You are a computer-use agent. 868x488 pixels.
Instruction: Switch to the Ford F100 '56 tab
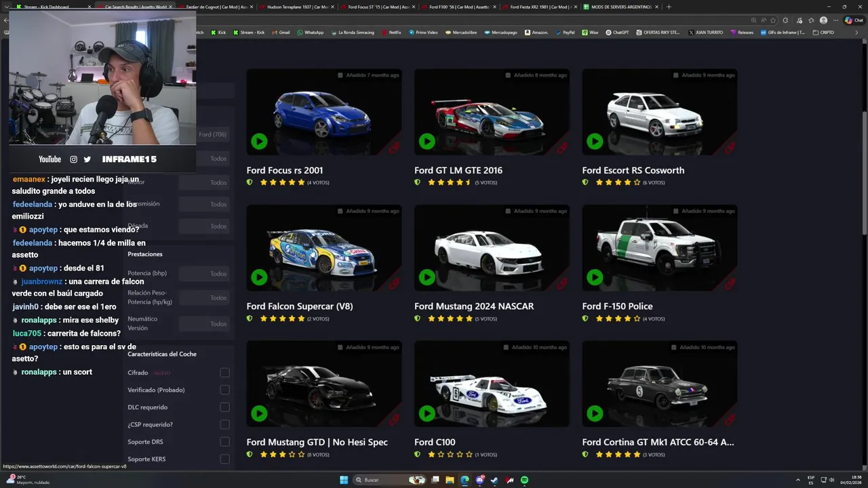click(x=459, y=7)
